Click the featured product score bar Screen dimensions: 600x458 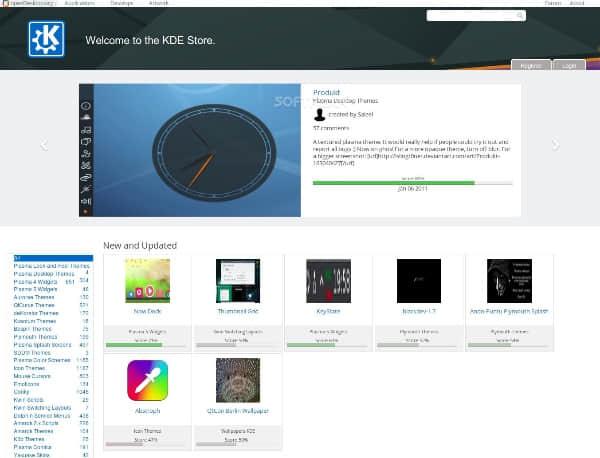point(414,183)
